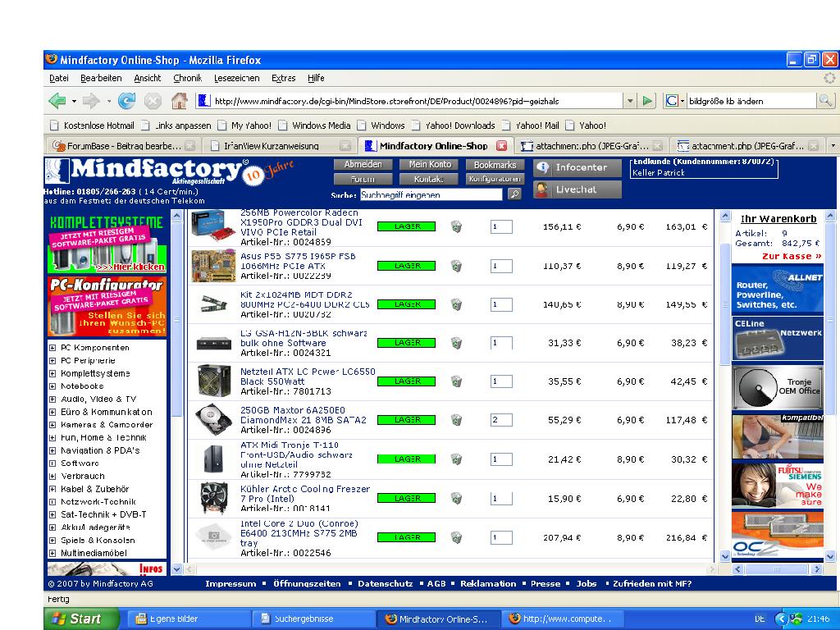Click the Firefox URL address field
This screenshot has width=840, height=630.
coord(410,101)
